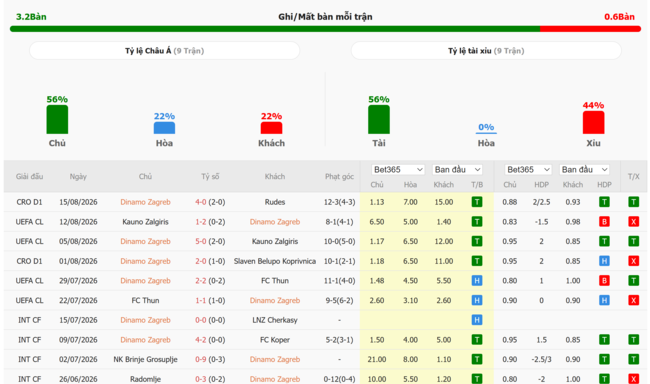Click the 12-3(4-3) corner stats cell
Screen dimensions: 650x384
coord(340,202)
